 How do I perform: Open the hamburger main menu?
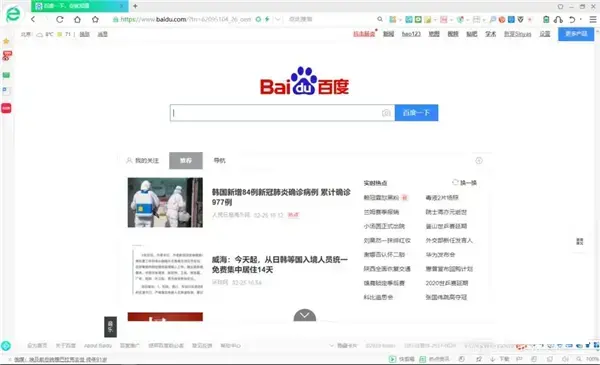click(593, 19)
